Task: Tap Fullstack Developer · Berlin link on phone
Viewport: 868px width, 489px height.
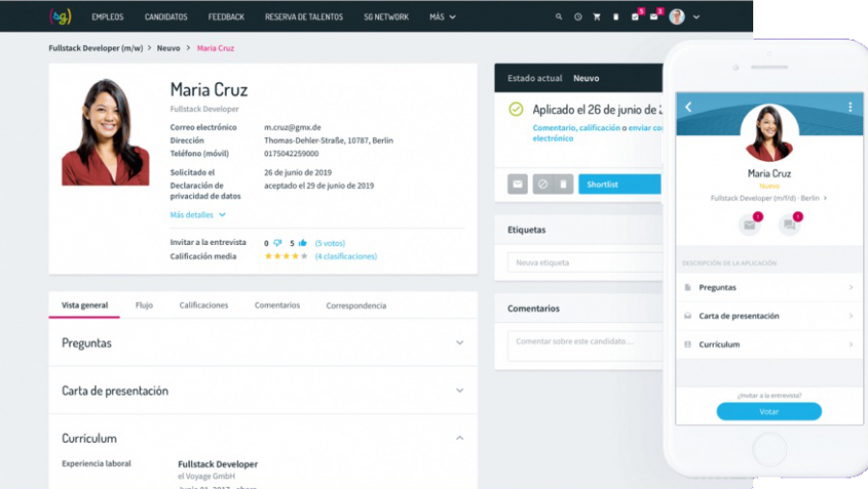Action: (769, 199)
